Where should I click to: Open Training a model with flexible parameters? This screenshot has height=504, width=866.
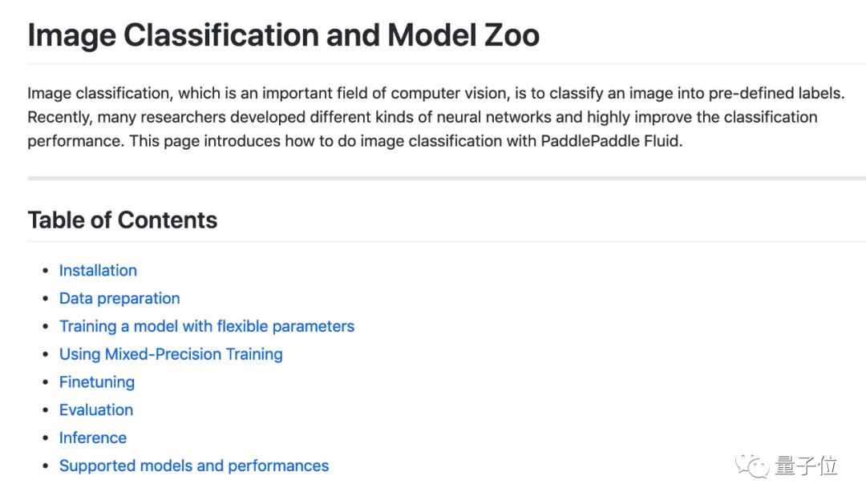(x=206, y=326)
